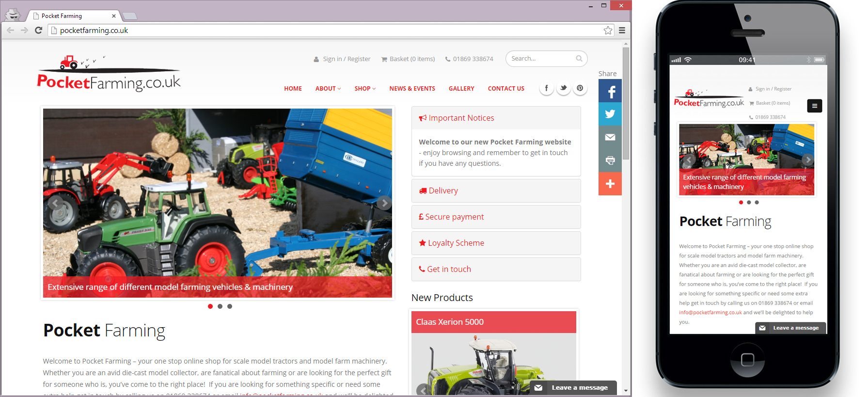Click the print sidebar button
Image resolution: width=868 pixels, height=397 pixels.
(x=610, y=160)
